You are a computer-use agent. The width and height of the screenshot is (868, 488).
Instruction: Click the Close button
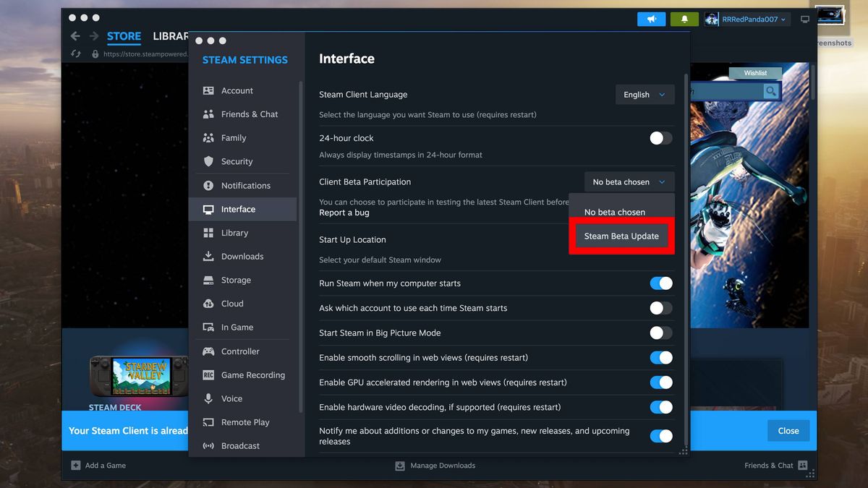pyautogui.click(x=788, y=430)
